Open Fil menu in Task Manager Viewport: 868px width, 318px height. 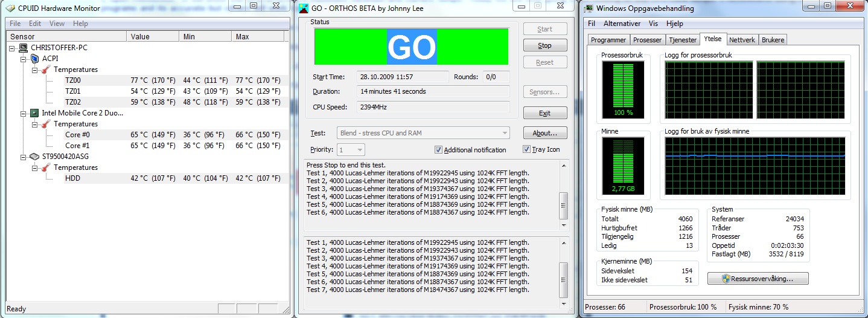[x=592, y=24]
